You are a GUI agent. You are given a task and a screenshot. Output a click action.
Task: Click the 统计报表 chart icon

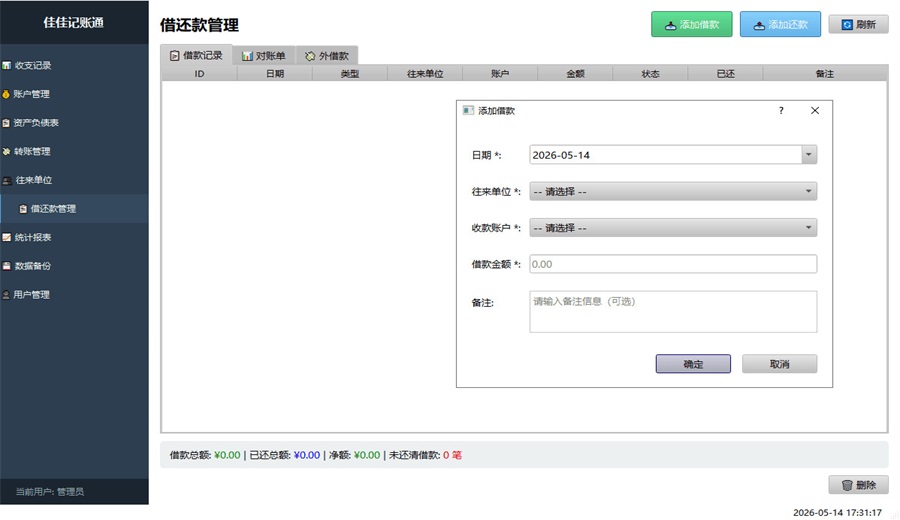point(6,238)
